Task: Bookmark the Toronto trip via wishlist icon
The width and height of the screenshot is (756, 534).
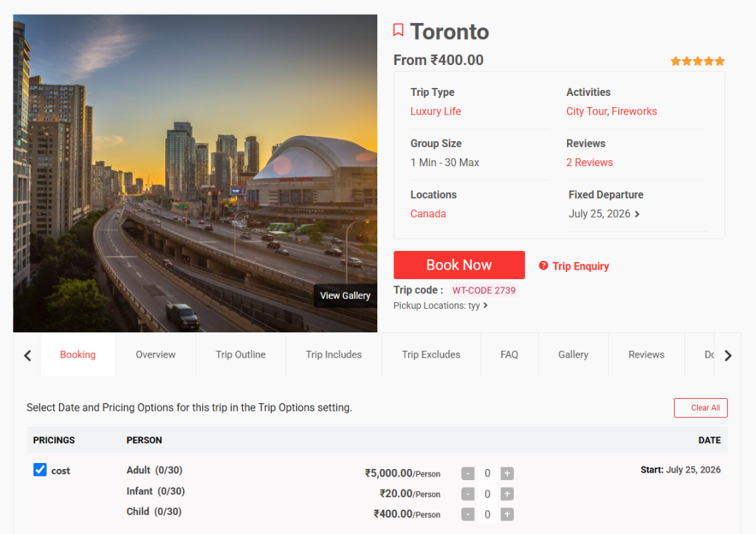Action: [398, 30]
